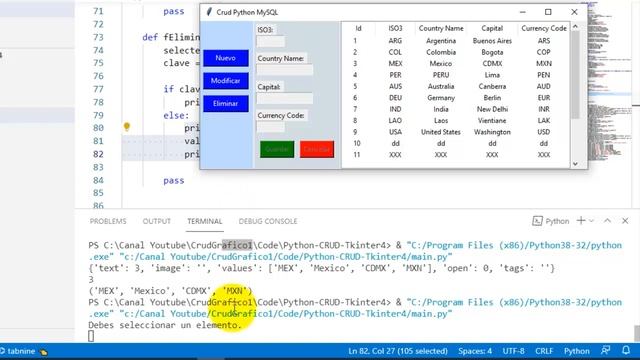Screen dimensions: 640x360
Task: Click line number 84 in the editor gutter
Action: point(98,180)
